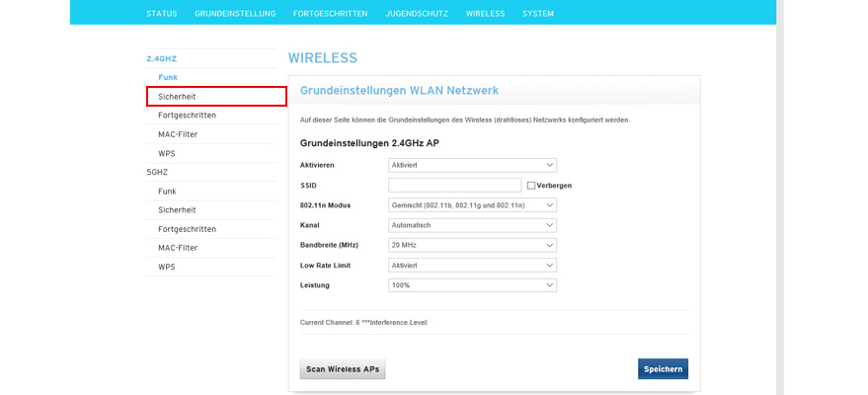This screenshot has width=868, height=395.
Task: Open the STATUS menu tab
Action: [x=162, y=14]
